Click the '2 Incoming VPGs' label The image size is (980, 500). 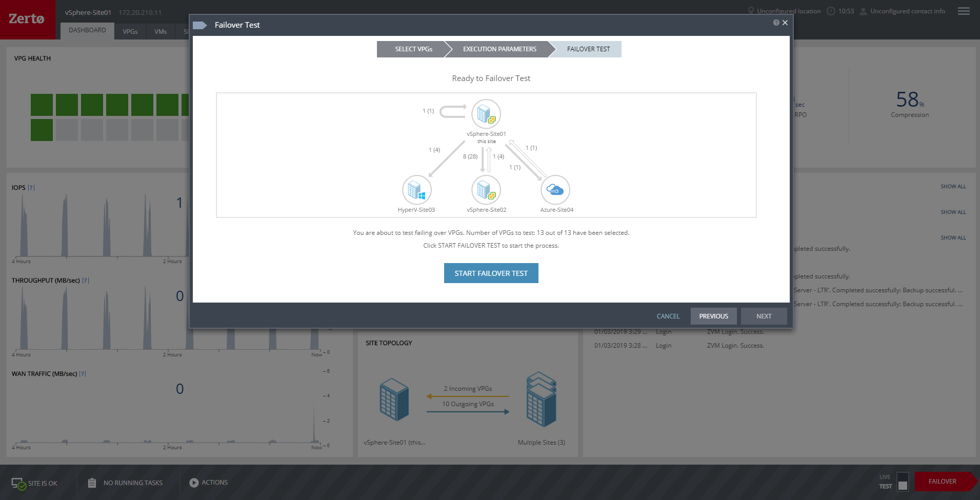tap(468, 389)
